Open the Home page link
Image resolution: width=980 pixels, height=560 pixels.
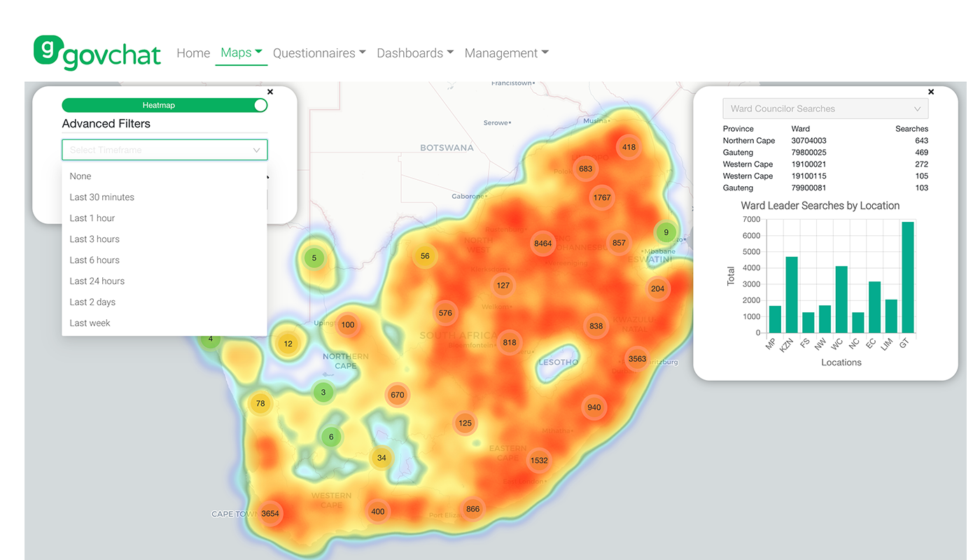pyautogui.click(x=193, y=53)
